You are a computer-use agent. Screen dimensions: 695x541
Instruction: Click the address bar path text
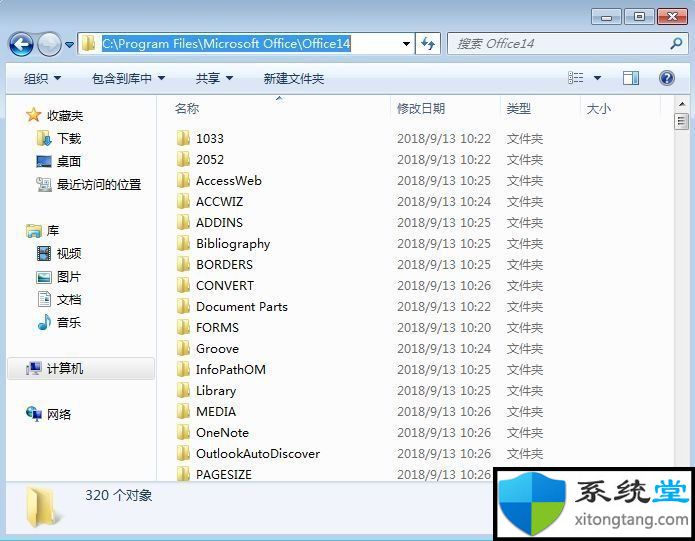click(226, 43)
